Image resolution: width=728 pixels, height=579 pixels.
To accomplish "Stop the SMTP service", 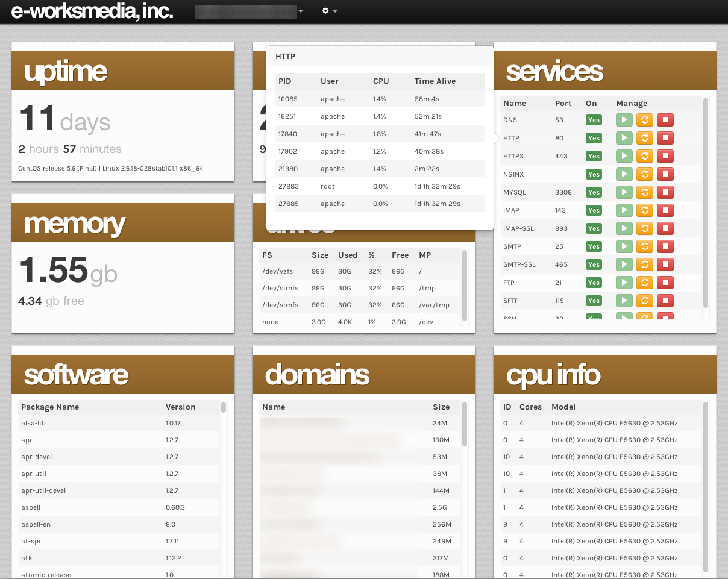I will [665, 246].
